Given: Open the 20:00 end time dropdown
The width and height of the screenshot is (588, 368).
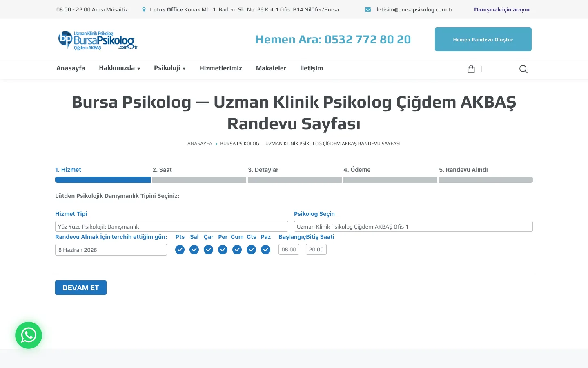Looking at the screenshot, I should click(x=316, y=249).
